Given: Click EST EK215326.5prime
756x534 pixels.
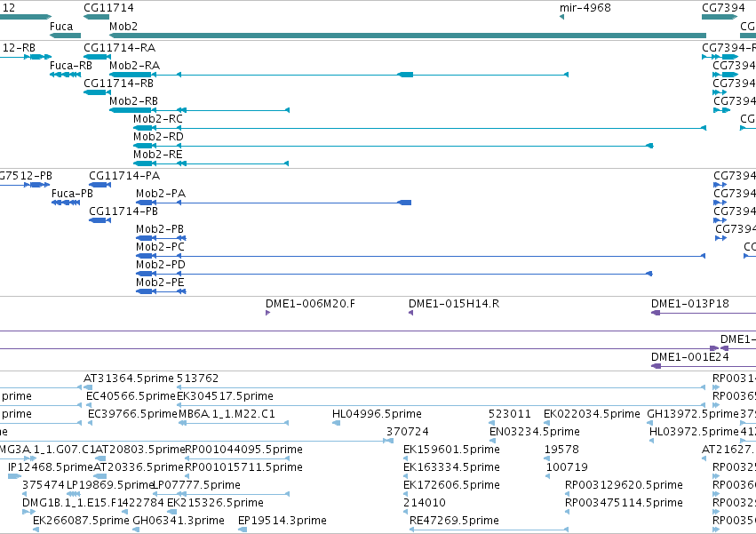Looking at the screenshot, I should [x=172, y=513].
